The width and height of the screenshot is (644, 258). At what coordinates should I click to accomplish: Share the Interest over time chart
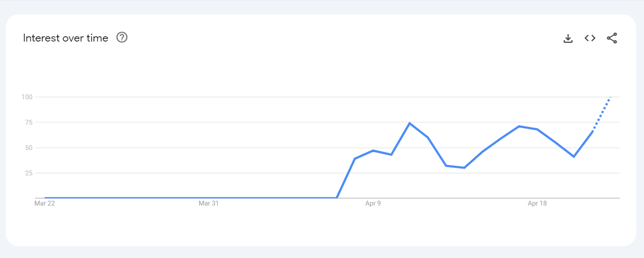tap(612, 38)
